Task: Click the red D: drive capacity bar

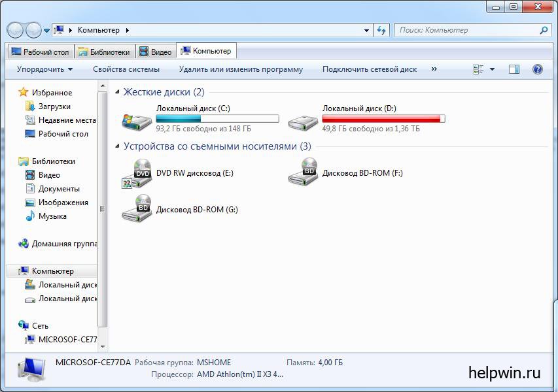Action: [383, 119]
